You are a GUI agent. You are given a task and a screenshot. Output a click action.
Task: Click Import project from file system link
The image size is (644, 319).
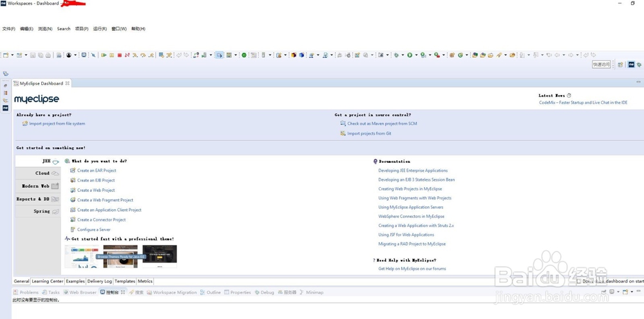pyautogui.click(x=57, y=123)
